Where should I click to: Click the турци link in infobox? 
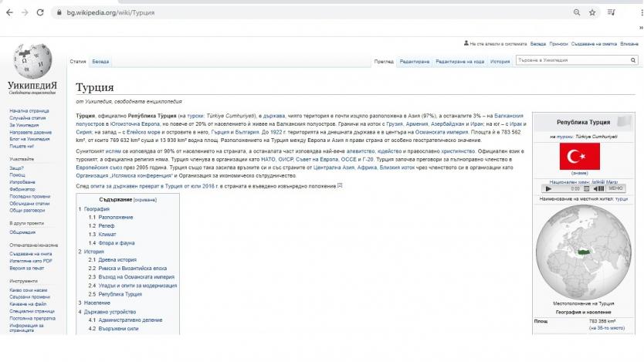point(622,199)
